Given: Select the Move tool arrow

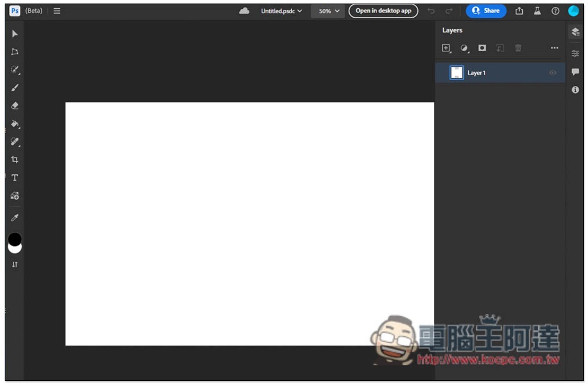Looking at the screenshot, I should (15, 34).
